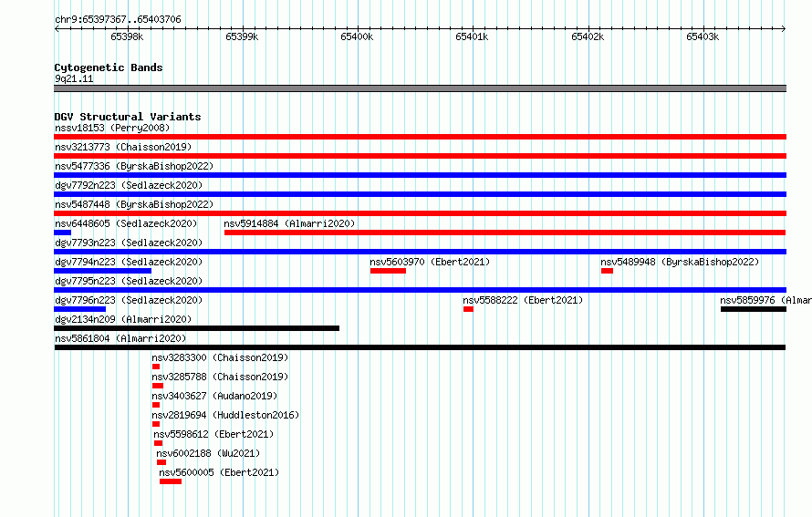
Task: Select blue bar under dgv7792n223
Action: point(420,194)
